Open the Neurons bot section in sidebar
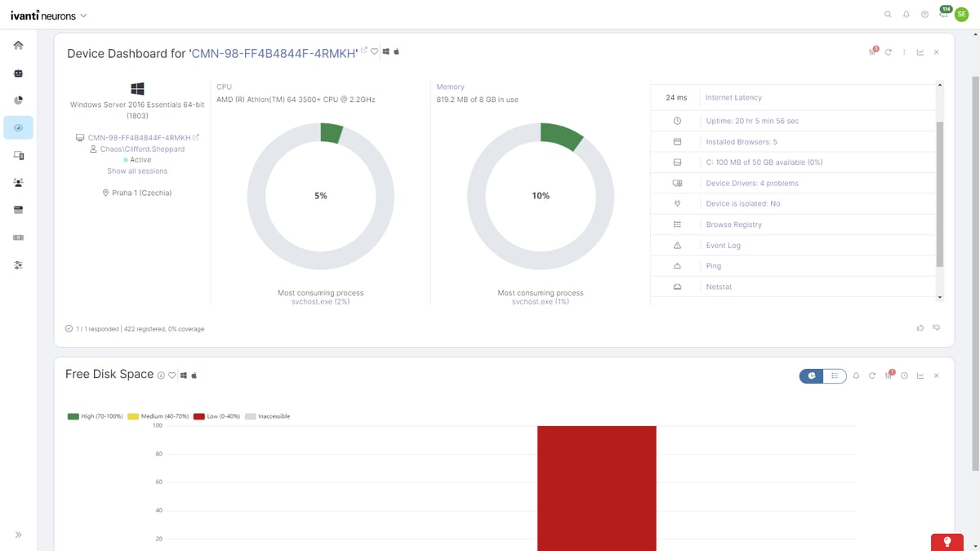Screen dimensions: 980x551 18,73
